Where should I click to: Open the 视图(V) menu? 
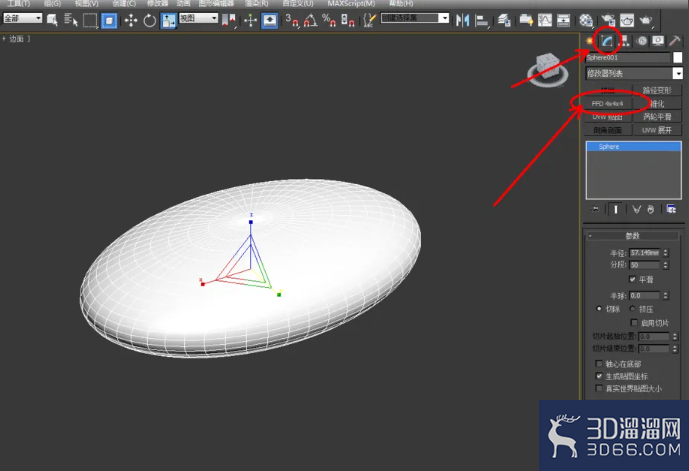click(x=87, y=4)
